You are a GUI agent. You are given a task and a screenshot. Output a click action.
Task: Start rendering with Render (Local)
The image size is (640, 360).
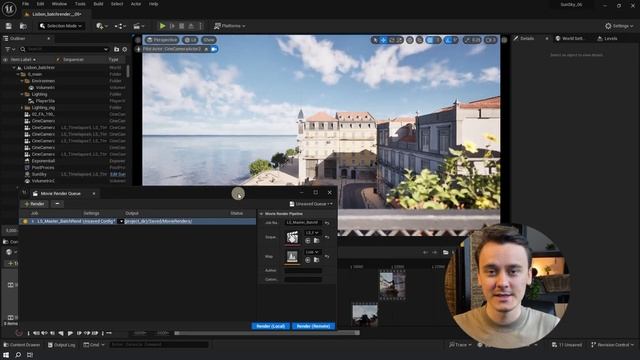(x=271, y=326)
